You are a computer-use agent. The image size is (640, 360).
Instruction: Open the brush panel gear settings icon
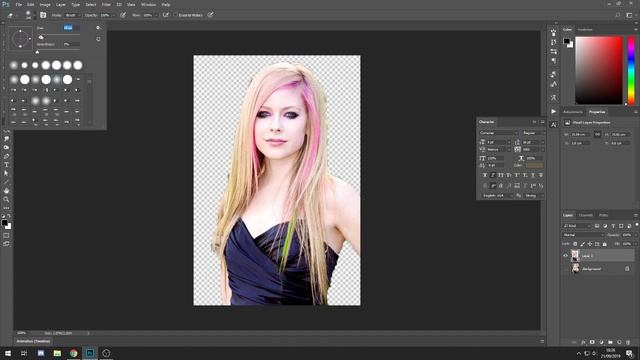pos(98,28)
